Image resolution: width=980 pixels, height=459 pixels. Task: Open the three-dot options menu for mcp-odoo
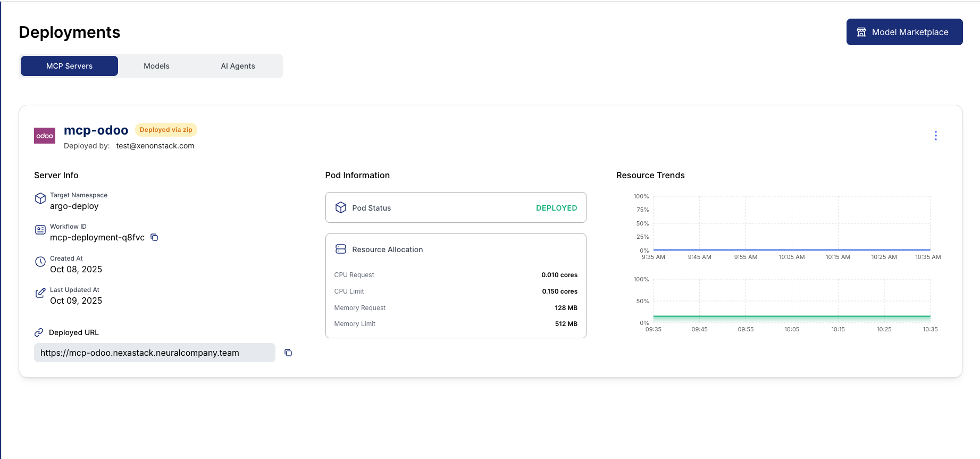coord(935,136)
